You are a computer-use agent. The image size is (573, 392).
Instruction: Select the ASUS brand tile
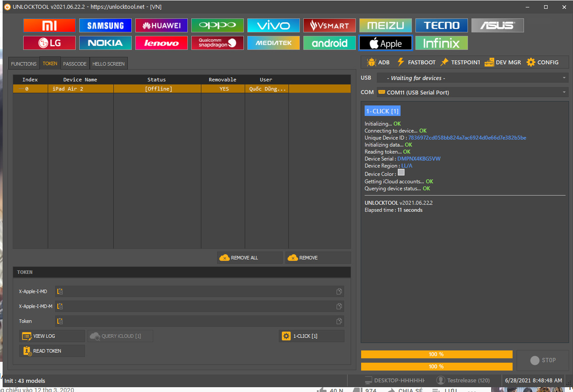pos(498,25)
